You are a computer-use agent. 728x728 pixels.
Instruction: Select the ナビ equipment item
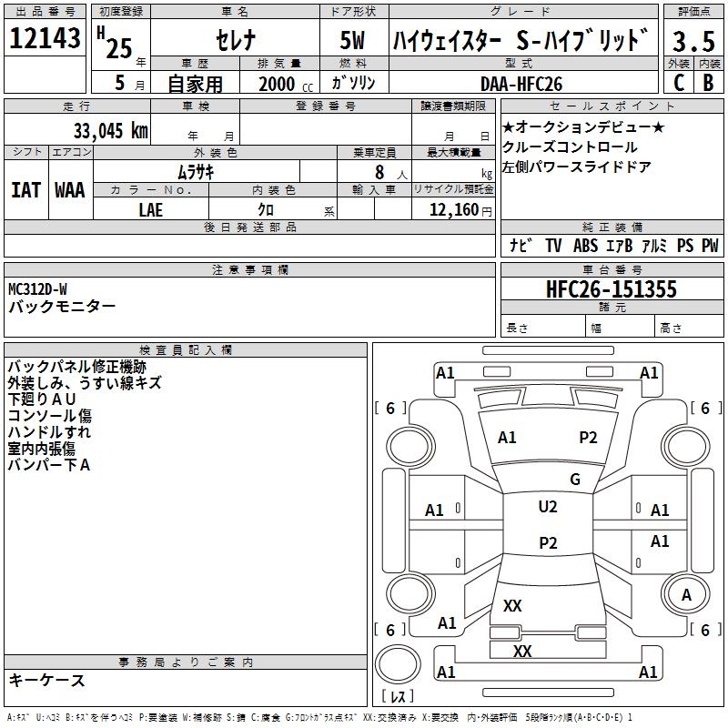point(521,245)
